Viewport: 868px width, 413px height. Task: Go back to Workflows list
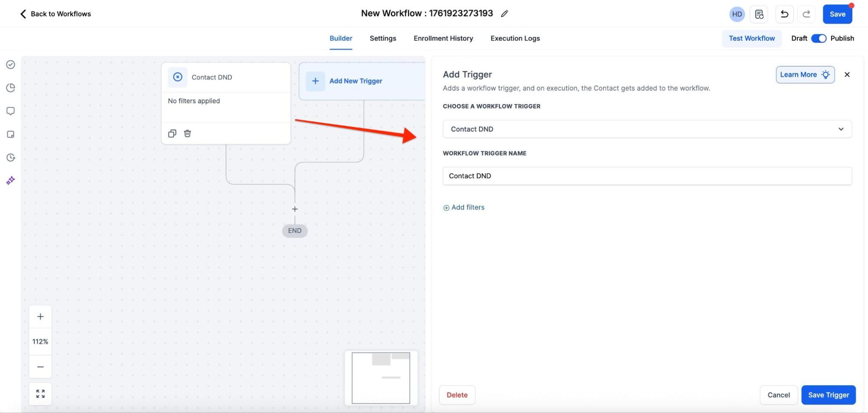pos(55,14)
